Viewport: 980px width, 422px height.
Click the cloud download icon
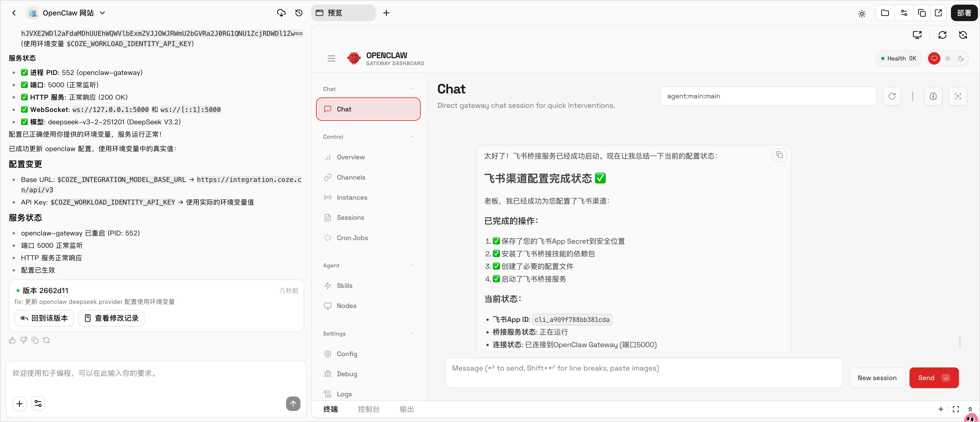pos(281,13)
